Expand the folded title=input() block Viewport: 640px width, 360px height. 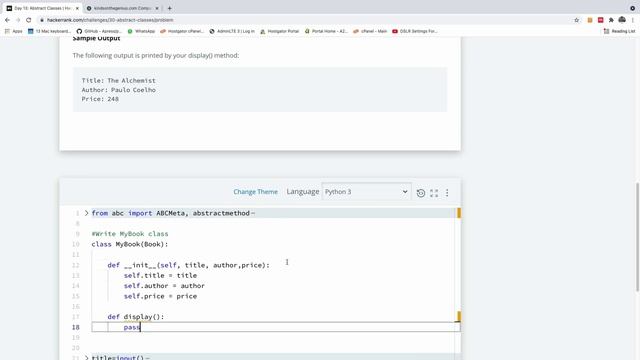pyautogui.click(x=87, y=358)
